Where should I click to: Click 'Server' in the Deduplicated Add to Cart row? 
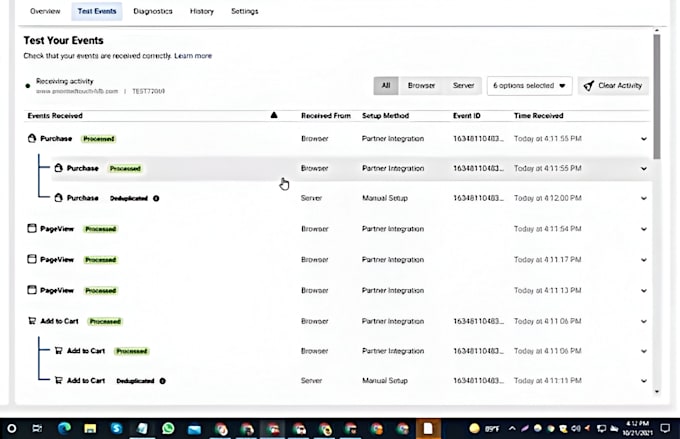(x=311, y=380)
